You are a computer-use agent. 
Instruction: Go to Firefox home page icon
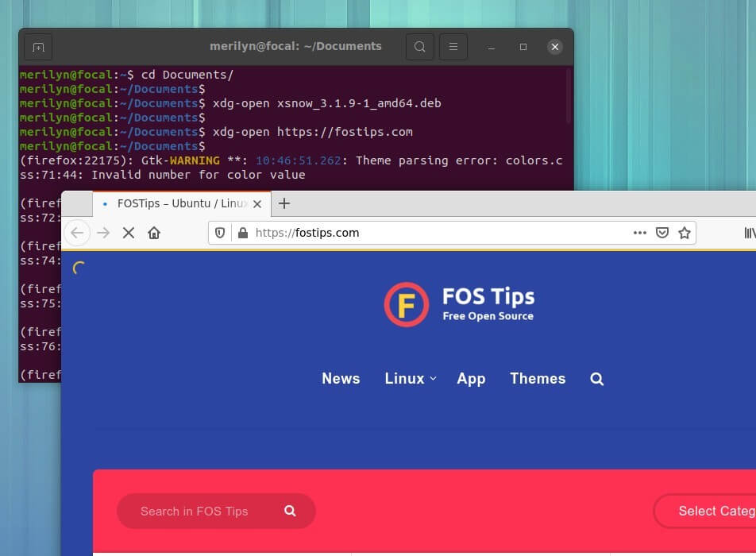click(154, 233)
